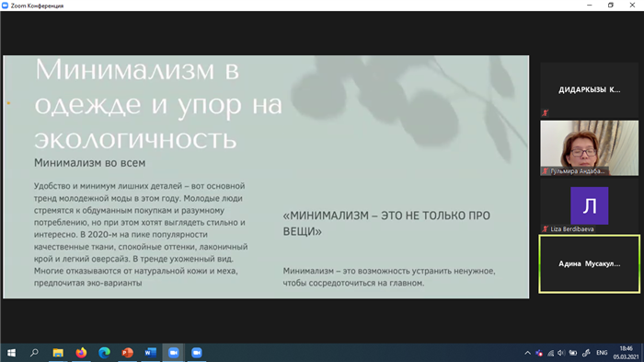Open the clock and calendar flyout

tap(626, 353)
